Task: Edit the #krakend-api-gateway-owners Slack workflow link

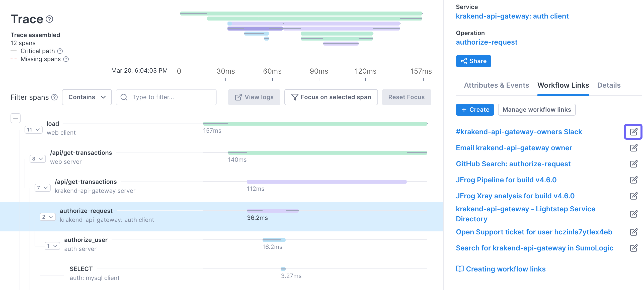Action: pos(633,132)
